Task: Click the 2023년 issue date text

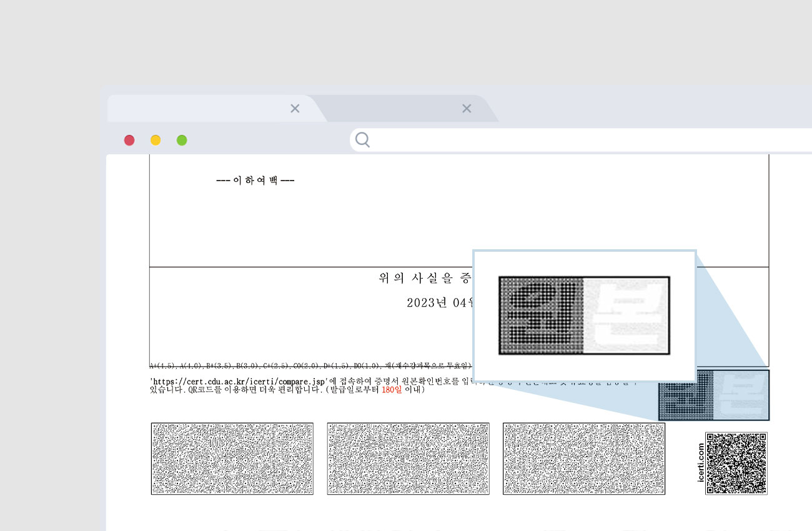Action: click(x=438, y=303)
